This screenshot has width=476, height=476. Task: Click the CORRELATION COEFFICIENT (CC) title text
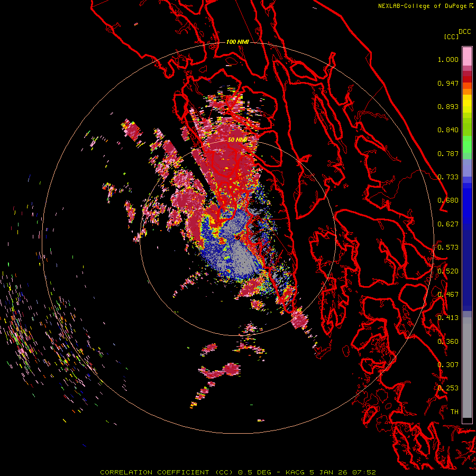(167, 472)
